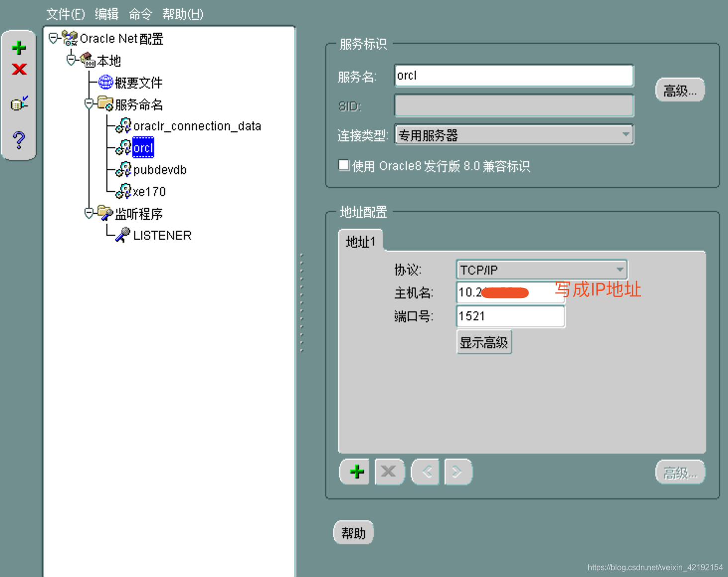Click the 监听程序 folder icon
728x577 pixels.
click(x=105, y=213)
